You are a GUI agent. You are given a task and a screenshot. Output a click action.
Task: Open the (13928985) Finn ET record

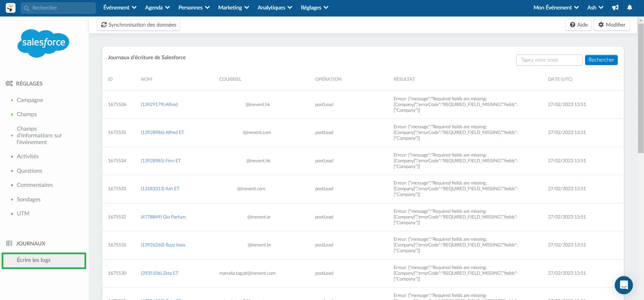[161, 161]
